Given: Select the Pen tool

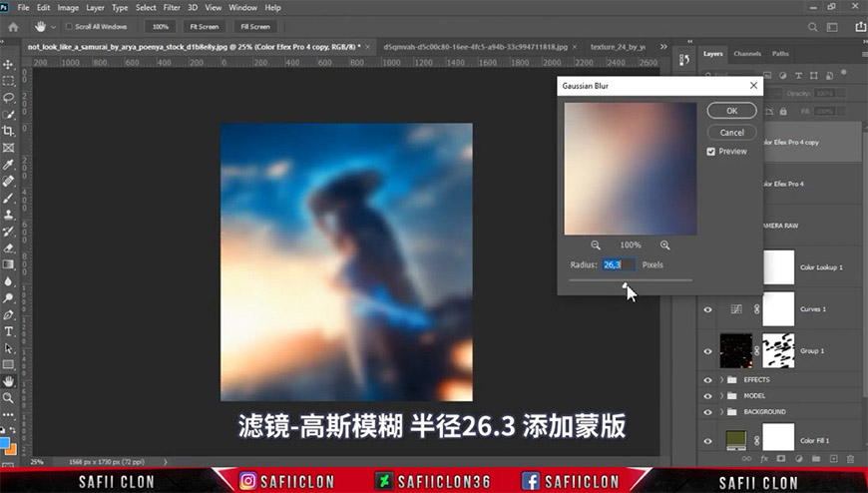Looking at the screenshot, I should [8, 314].
